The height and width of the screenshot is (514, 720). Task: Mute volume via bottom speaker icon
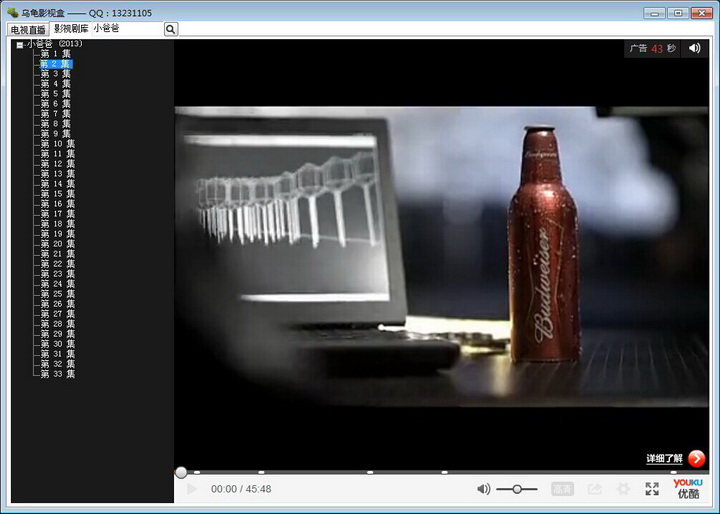pyautogui.click(x=484, y=489)
